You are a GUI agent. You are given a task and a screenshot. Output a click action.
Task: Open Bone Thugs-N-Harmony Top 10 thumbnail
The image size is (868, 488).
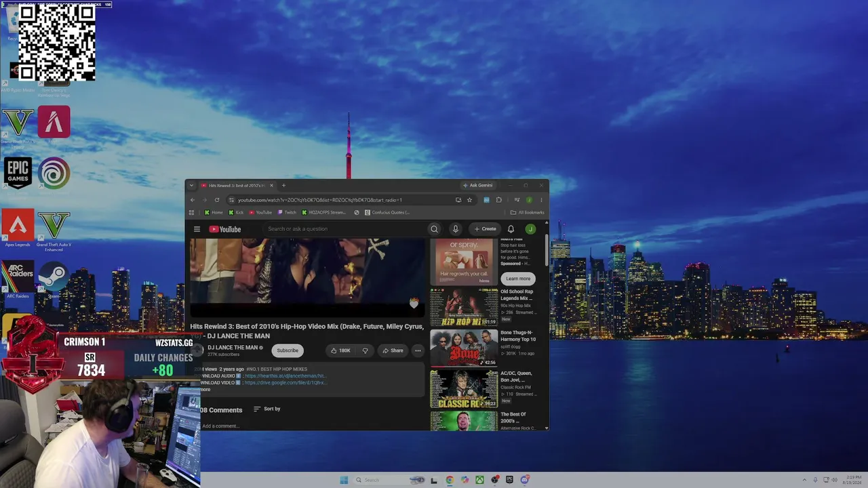coord(464,348)
